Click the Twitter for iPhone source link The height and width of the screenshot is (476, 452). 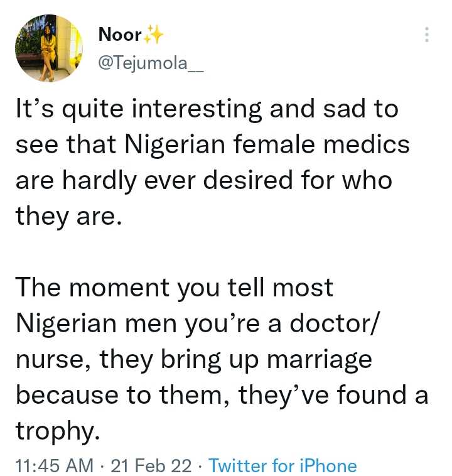[x=282, y=465]
